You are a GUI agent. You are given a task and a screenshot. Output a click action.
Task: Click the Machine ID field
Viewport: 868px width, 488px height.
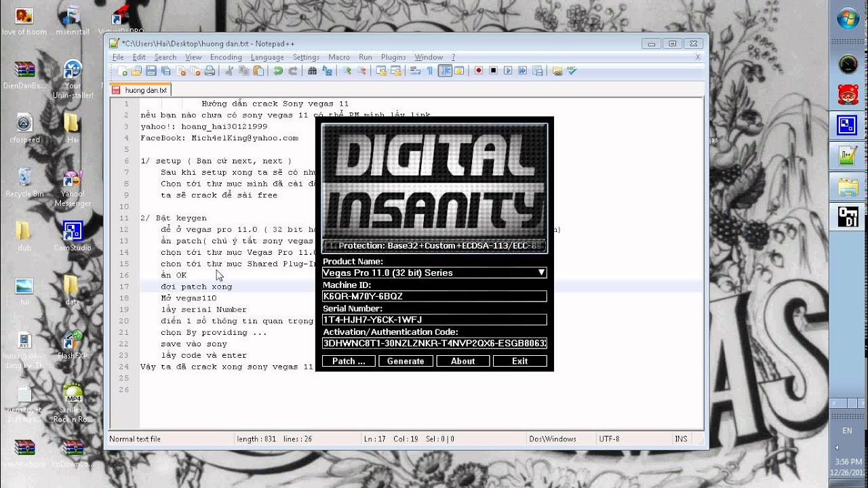(x=434, y=296)
